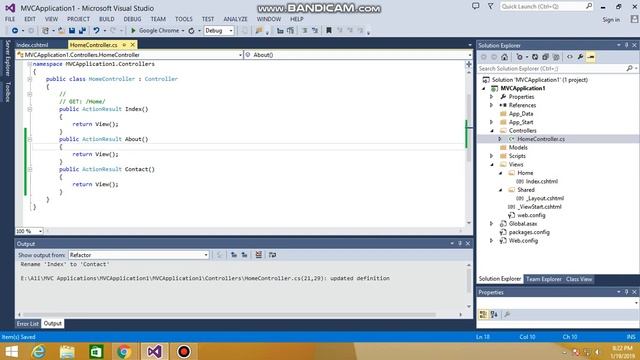Click the Save All toolbar icon
This screenshot has width=640, height=360.
point(82,31)
